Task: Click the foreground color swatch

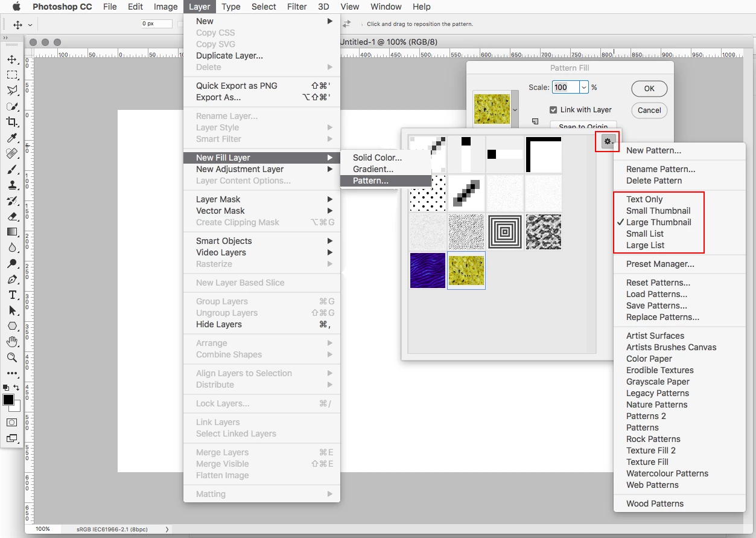Action: (8, 400)
